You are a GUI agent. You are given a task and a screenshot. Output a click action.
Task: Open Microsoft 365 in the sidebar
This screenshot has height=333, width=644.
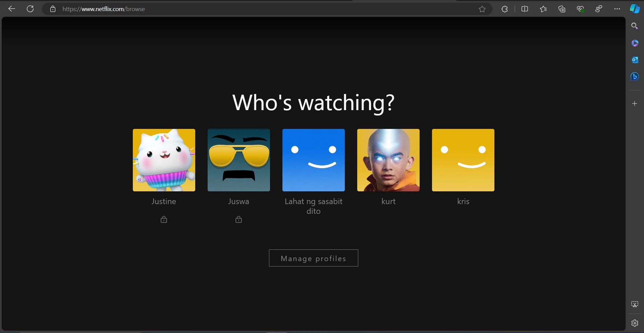635,43
